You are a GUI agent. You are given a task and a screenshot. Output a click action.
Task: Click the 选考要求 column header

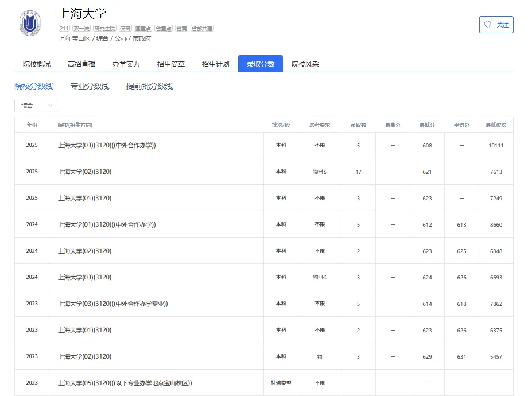click(320, 125)
